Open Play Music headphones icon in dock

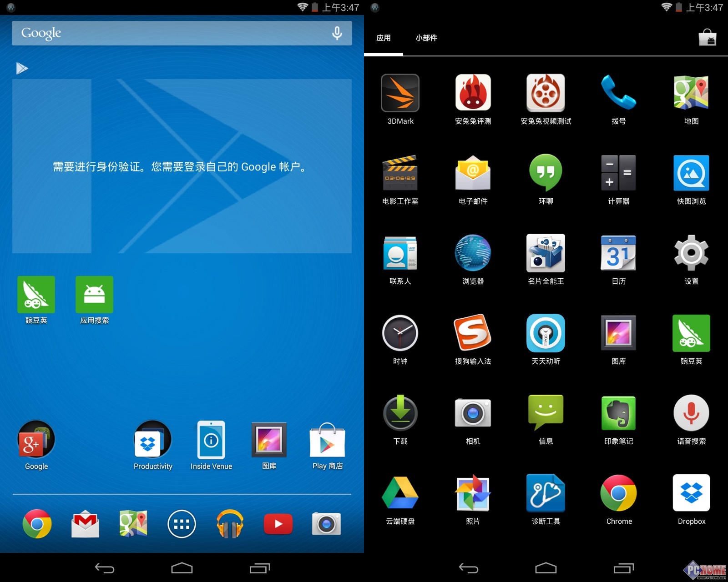pyautogui.click(x=230, y=524)
